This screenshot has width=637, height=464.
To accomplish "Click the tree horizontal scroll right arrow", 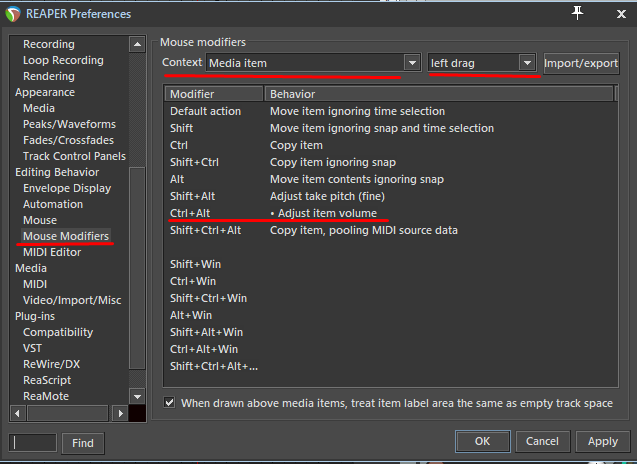I will coord(120,413).
